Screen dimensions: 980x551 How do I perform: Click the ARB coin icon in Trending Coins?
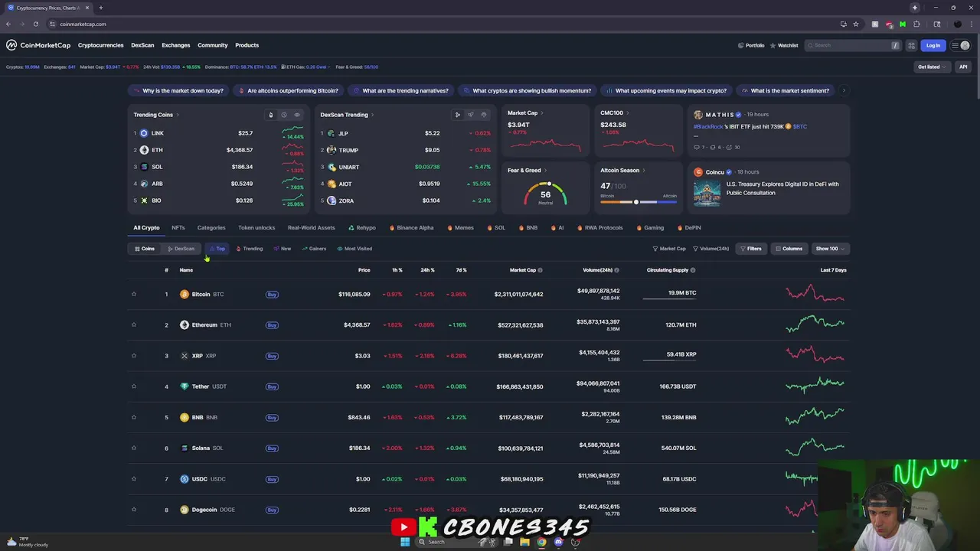pos(144,184)
